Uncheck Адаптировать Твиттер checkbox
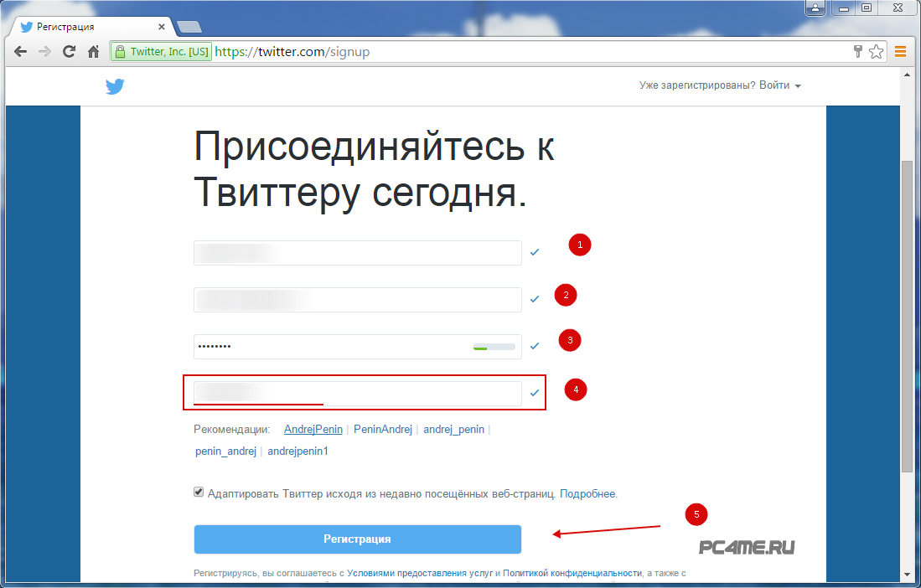Screen dimensions: 921x588 pyautogui.click(x=199, y=493)
